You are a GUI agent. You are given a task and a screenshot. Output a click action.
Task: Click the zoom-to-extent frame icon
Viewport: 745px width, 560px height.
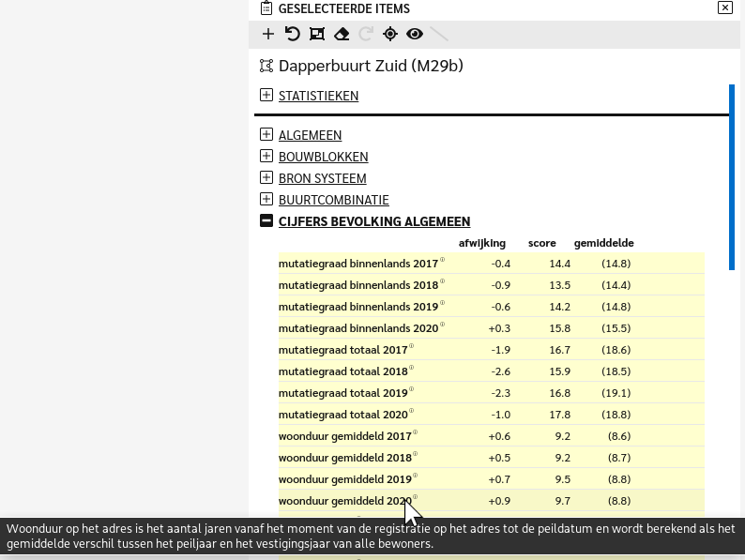pyautogui.click(x=317, y=34)
